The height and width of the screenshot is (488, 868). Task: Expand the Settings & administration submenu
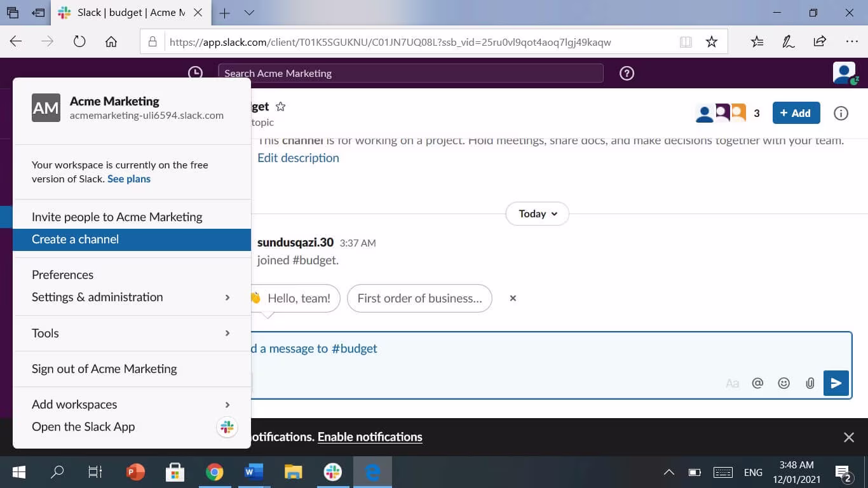227,297
